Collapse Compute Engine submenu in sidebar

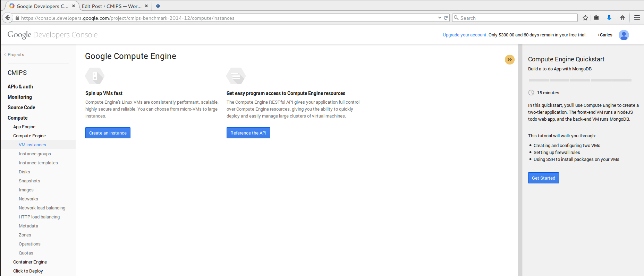pyautogui.click(x=29, y=136)
